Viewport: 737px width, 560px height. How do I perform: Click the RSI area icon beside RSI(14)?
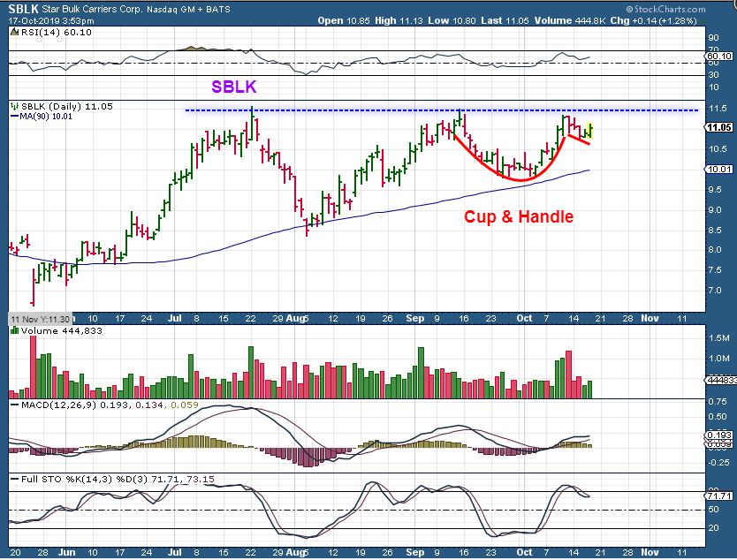14,33
